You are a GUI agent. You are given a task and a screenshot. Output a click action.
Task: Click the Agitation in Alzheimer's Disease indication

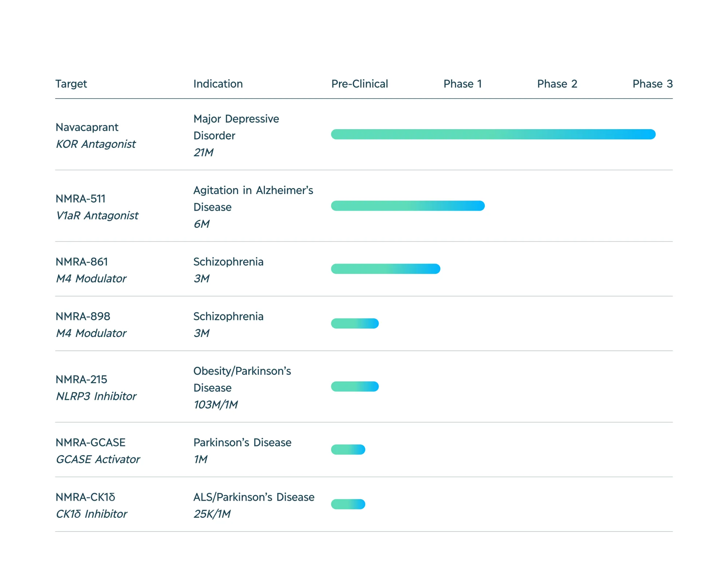[x=253, y=198]
